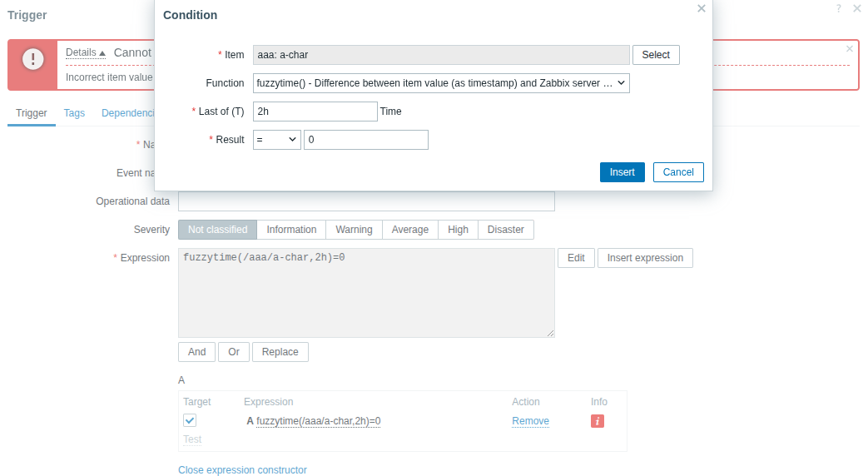Click the Last of (T) input field
The height and width of the screenshot is (476, 868).
315,112
